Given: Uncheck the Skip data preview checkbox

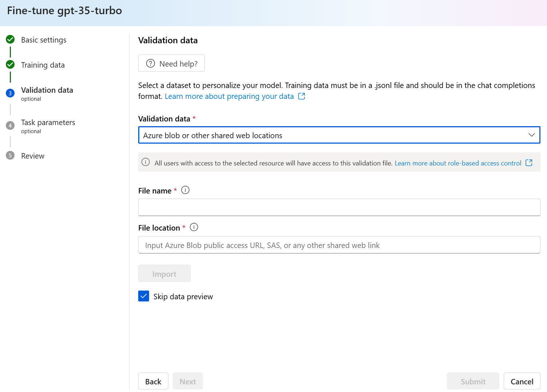Looking at the screenshot, I should click(144, 296).
